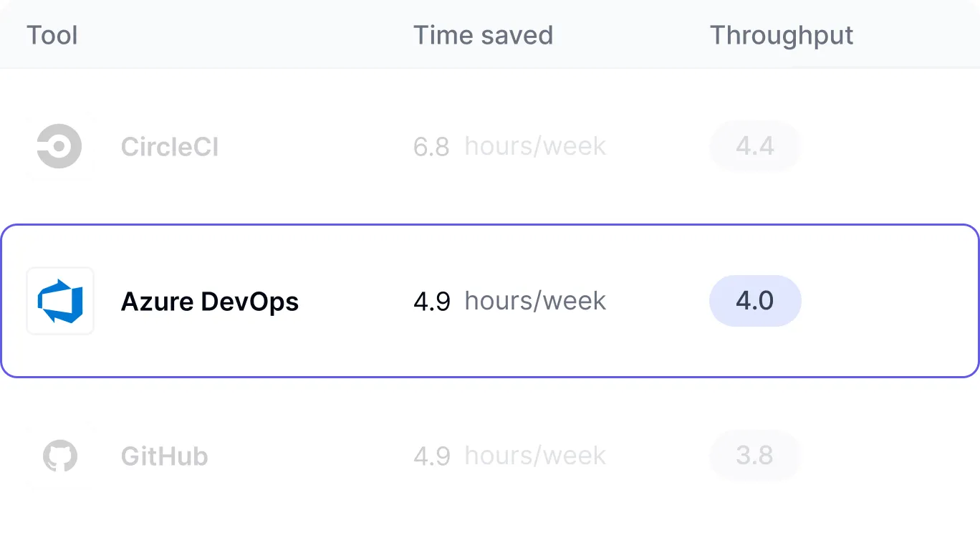The width and height of the screenshot is (980, 533).
Task: Open the Azure DevOps tool name
Action: tap(209, 302)
